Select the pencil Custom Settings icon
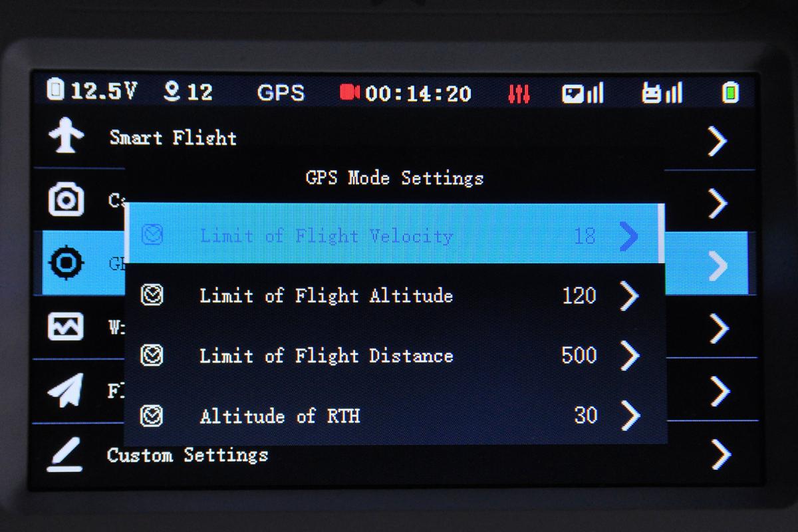 tap(65, 455)
